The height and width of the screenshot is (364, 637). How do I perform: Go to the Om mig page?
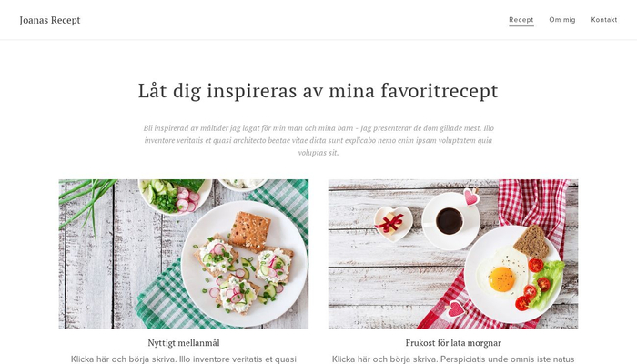point(562,20)
